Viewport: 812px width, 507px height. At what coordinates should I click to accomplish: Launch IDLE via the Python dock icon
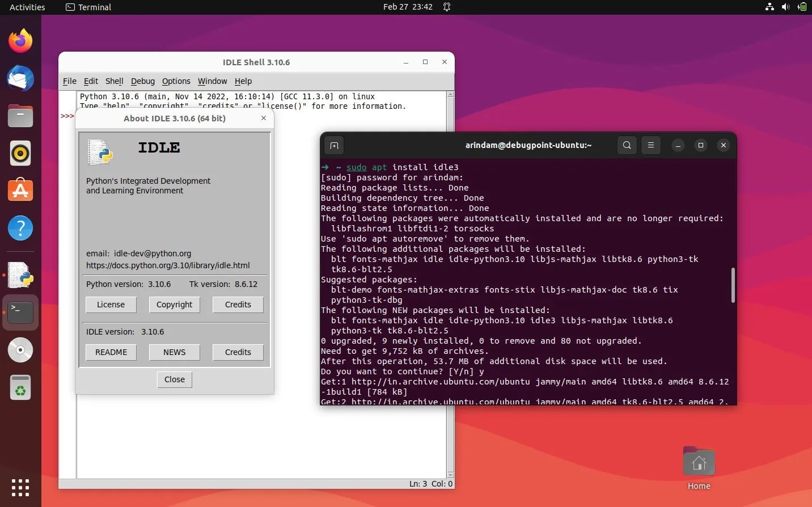pos(20,275)
